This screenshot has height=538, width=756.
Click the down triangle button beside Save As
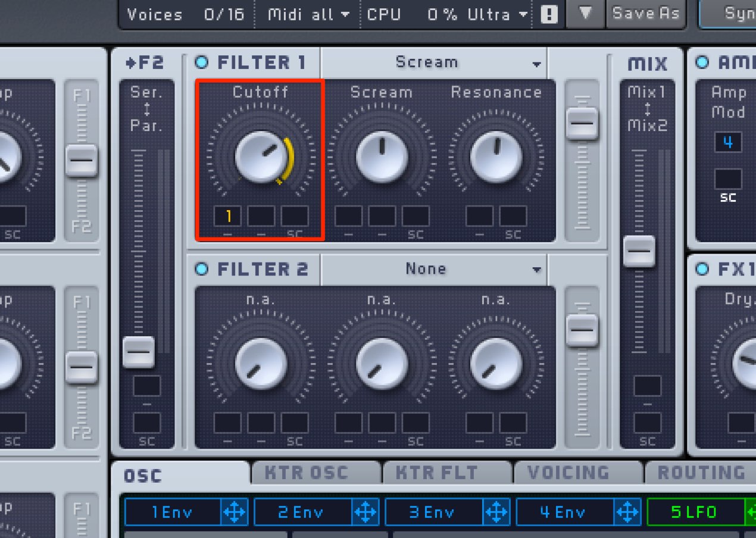coord(585,14)
